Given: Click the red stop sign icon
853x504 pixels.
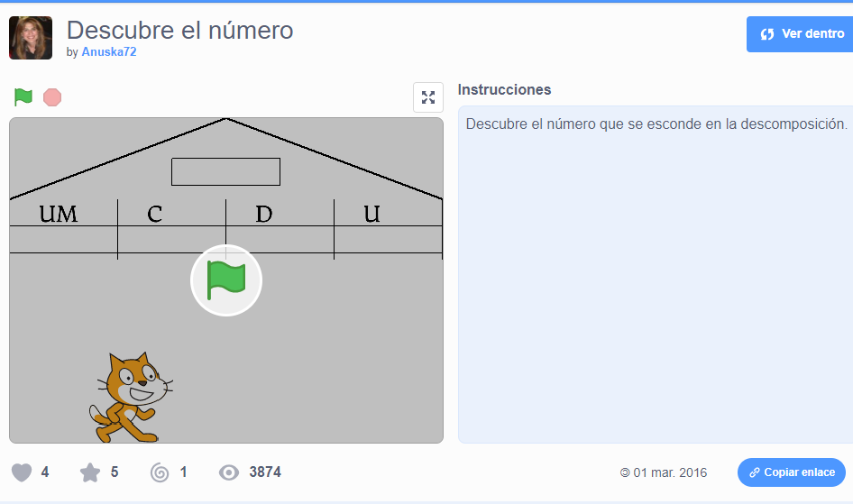Looking at the screenshot, I should [x=52, y=97].
